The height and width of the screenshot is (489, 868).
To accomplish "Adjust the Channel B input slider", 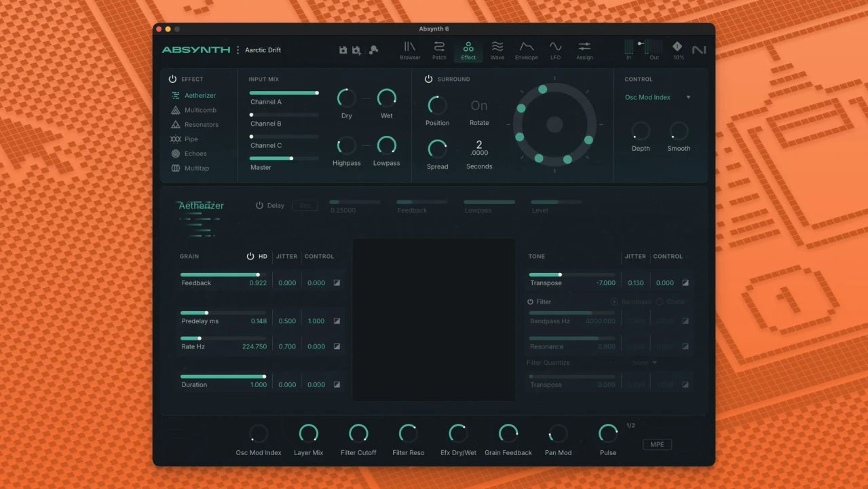I will pyautogui.click(x=284, y=115).
